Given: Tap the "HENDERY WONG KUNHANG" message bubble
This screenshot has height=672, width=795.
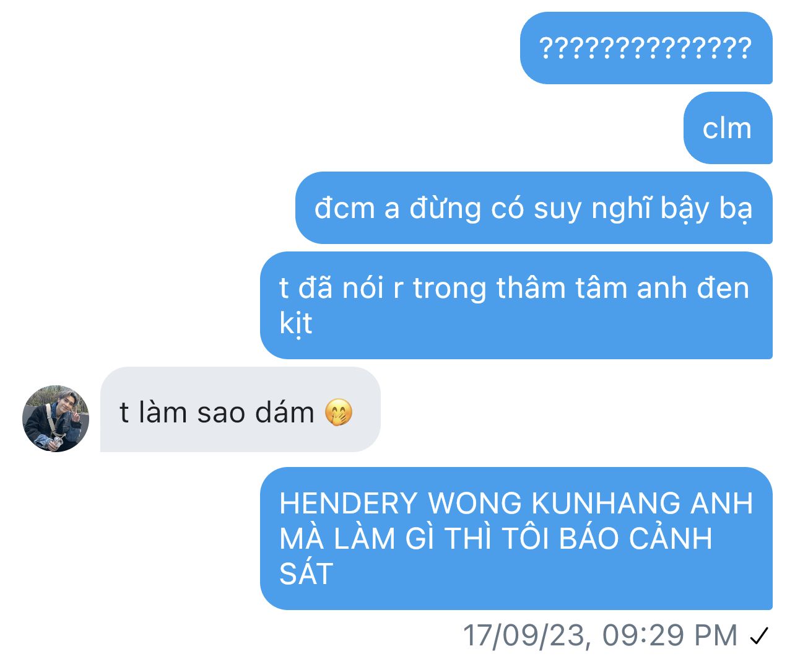Looking at the screenshot, I should 516,538.
